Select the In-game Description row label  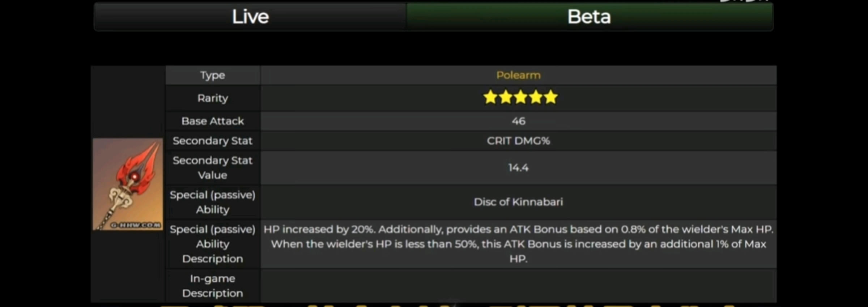pos(213,286)
